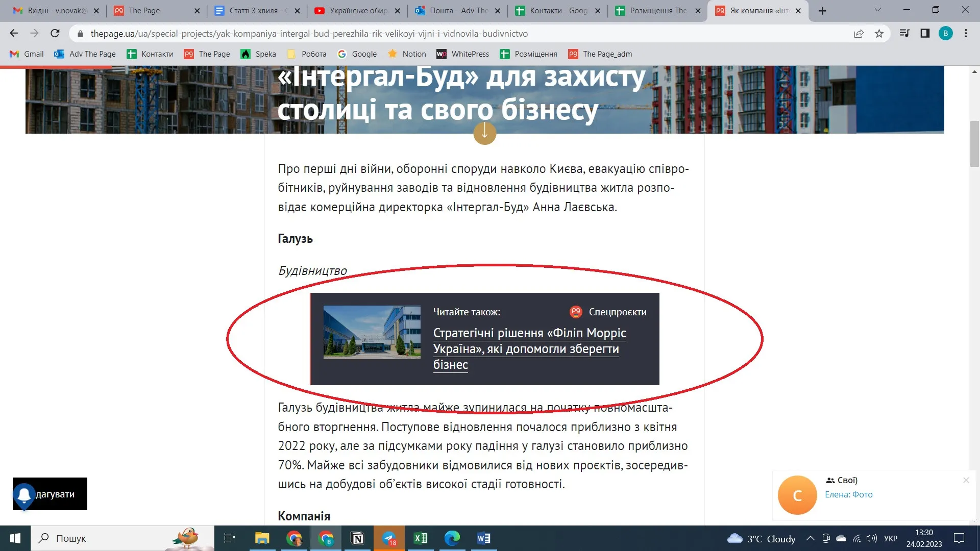The width and height of the screenshot is (980, 551).
Task: Expand the tab search chevron
Action: [x=877, y=10]
